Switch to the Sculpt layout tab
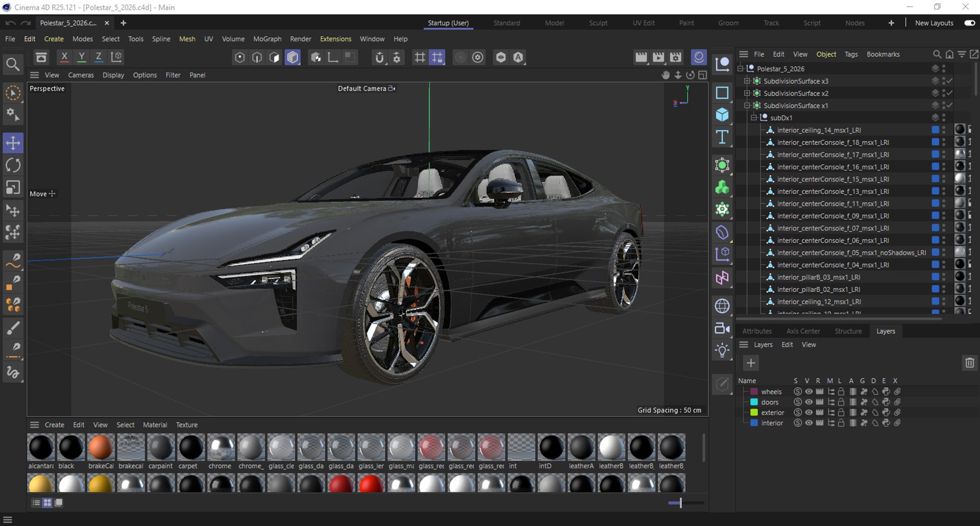 click(598, 23)
